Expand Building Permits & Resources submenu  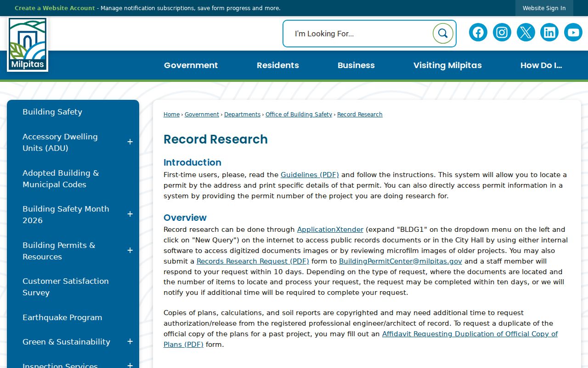[x=130, y=251]
